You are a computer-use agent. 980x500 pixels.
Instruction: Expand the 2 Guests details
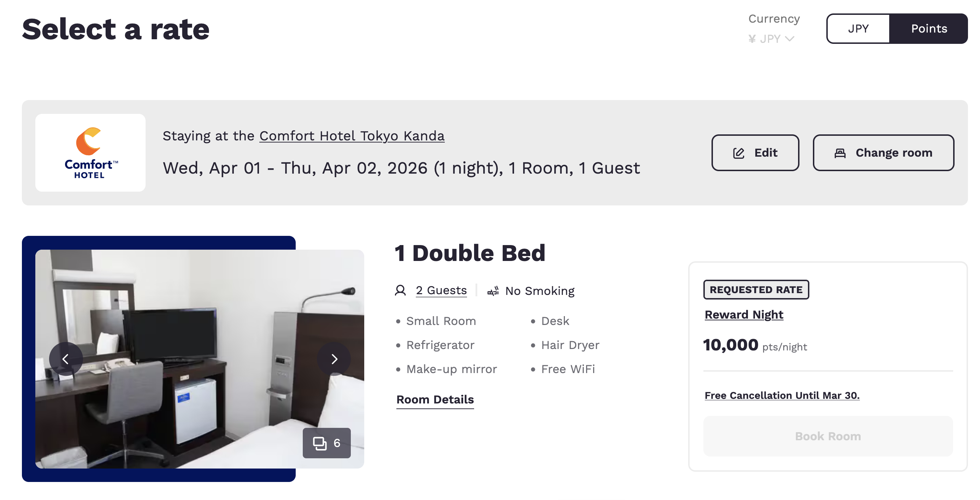[441, 290]
